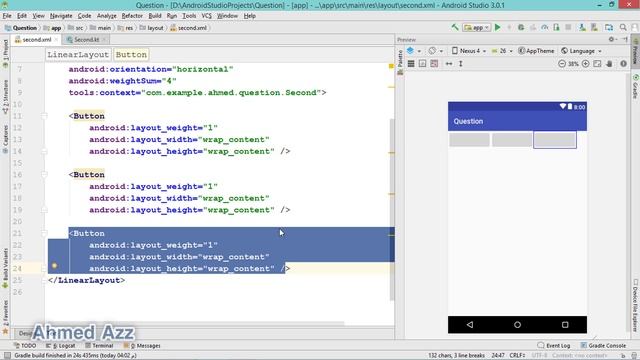The height and width of the screenshot is (360, 640).
Task: Click the LinearLayout breadcrumb in the editor
Action: [78, 54]
